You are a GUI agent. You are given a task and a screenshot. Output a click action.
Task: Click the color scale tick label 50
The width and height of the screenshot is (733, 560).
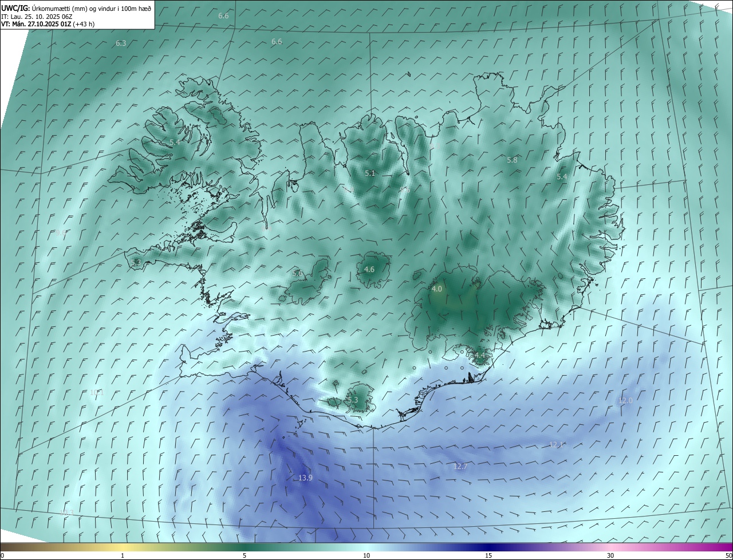coord(728,556)
